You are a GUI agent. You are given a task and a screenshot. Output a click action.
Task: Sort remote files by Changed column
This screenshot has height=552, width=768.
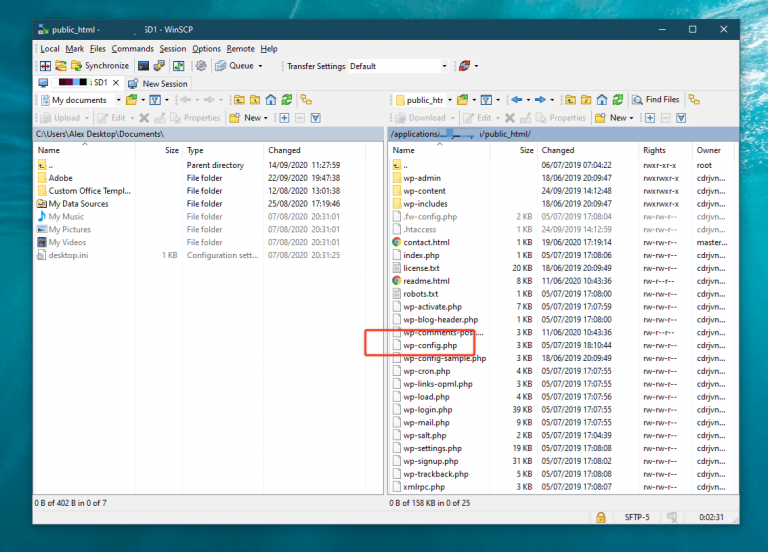pos(557,150)
